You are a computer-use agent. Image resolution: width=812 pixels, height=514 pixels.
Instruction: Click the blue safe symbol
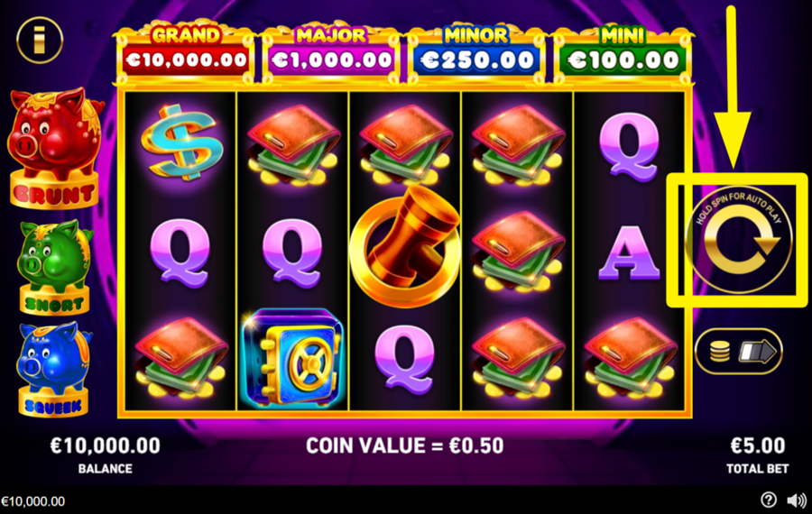point(293,358)
